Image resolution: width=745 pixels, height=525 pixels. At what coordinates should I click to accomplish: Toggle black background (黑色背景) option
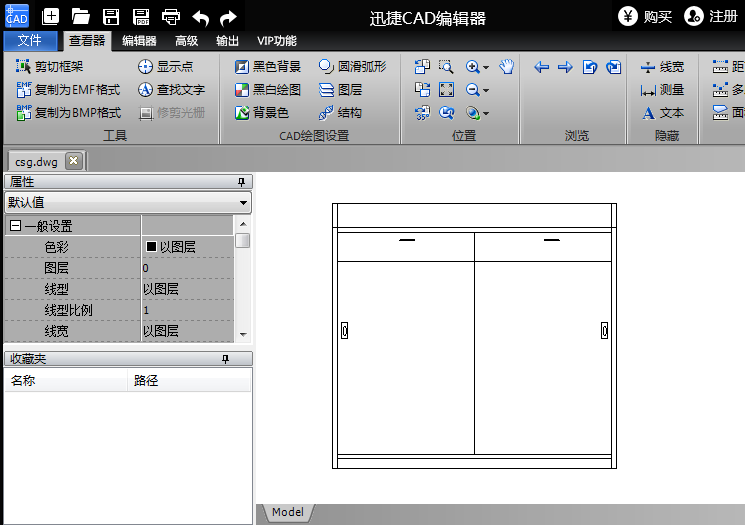pyautogui.click(x=267, y=67)
